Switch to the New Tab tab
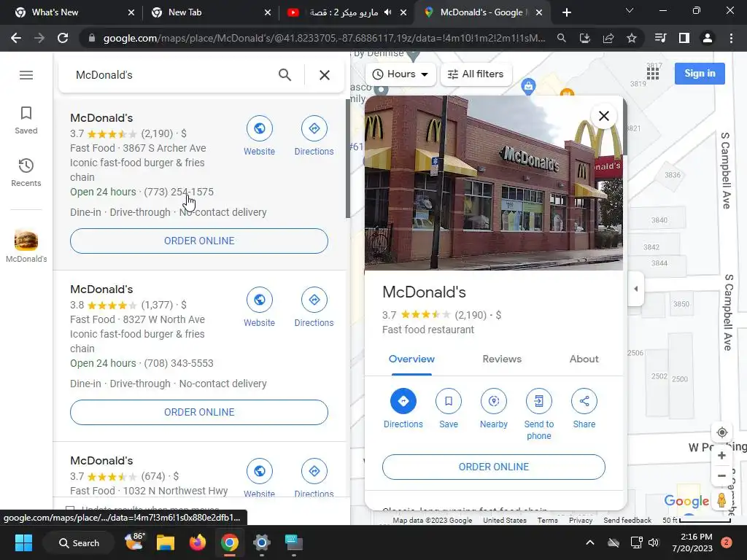This screenshot has width=747, height=560. click(209, 12)
